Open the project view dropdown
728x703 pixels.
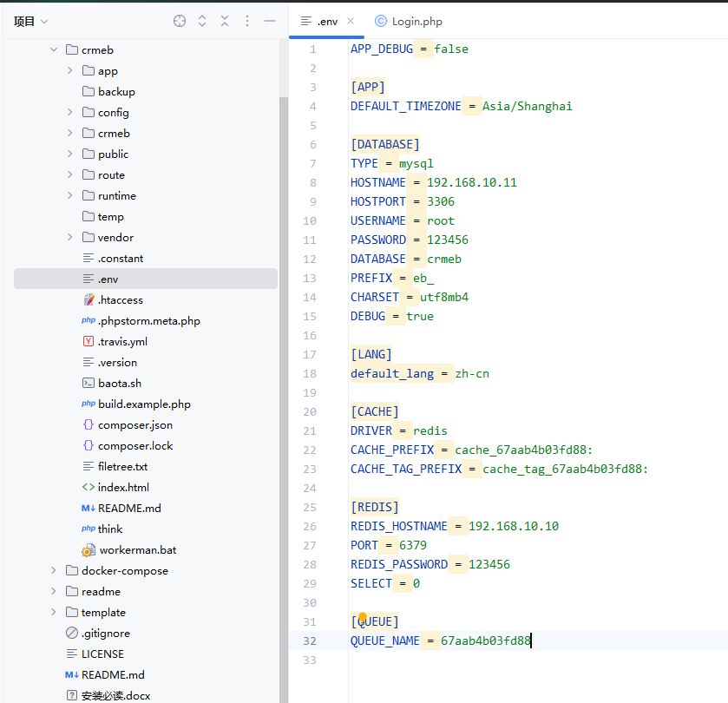pyautogui.click(x=30, y=22)
